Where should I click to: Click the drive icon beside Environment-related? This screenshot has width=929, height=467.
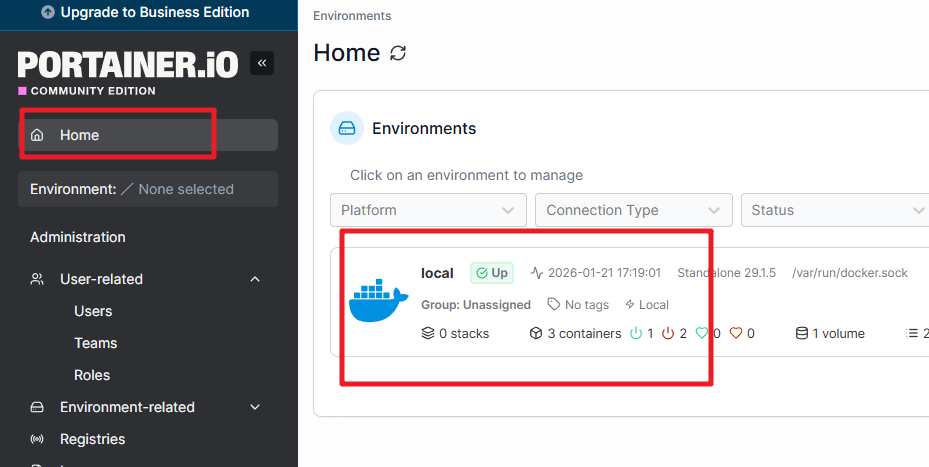37,407
